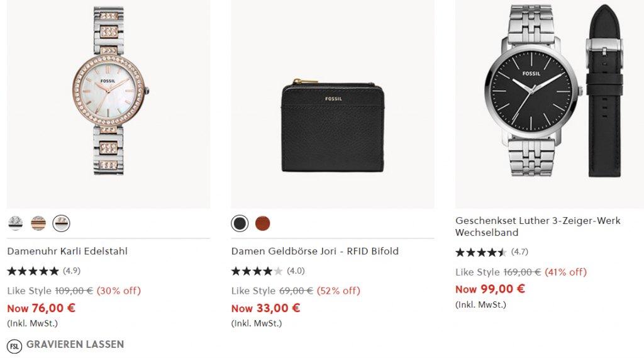644x358 pixels.
Task: Open the GRAVIEREN LASSEN engraving link
Action: [x=75, y=345]
